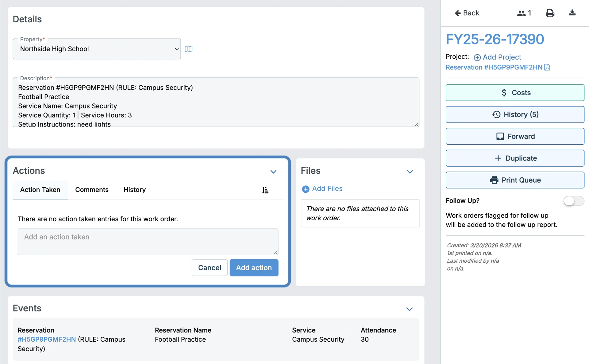The width and height of the screenshot is (589, 364).
Task: Collapse the Actions panel
Action: coord(273,172)
